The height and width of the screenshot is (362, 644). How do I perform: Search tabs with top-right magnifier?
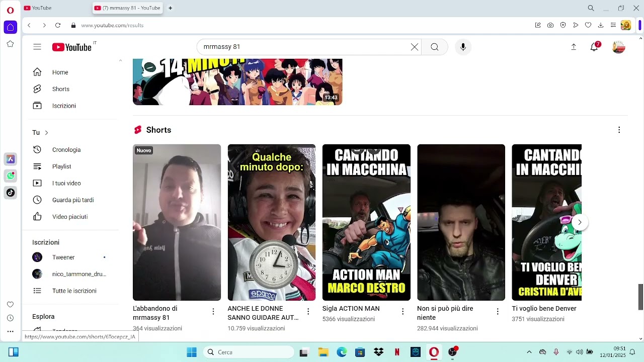click(591, 8)
